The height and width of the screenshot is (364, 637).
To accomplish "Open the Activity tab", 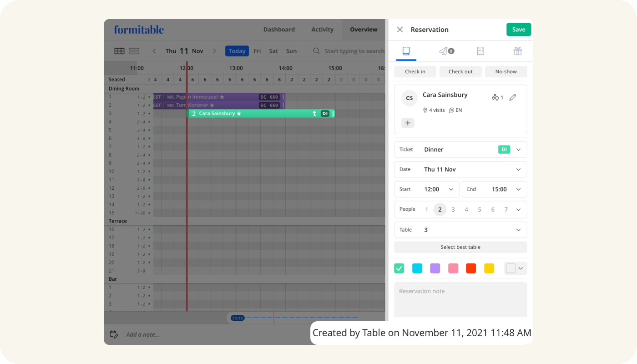I will click(x=322, y=30).
